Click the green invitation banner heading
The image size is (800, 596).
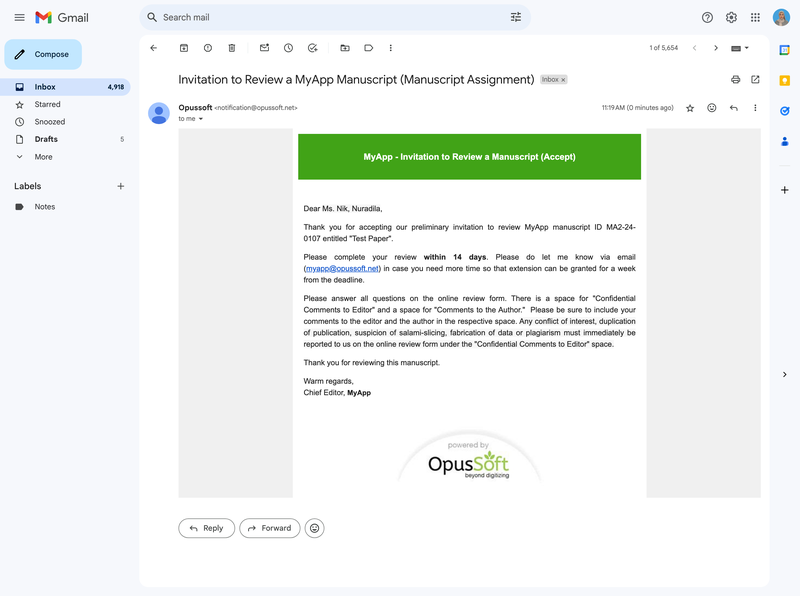(469, 157)
